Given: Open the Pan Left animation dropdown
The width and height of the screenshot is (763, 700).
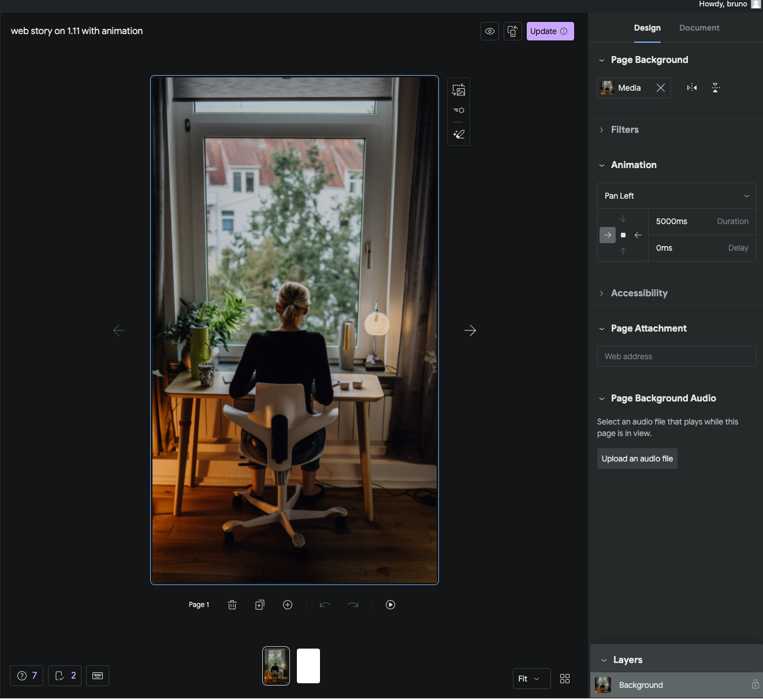Looking at the screenshot, I should (676, 195).
